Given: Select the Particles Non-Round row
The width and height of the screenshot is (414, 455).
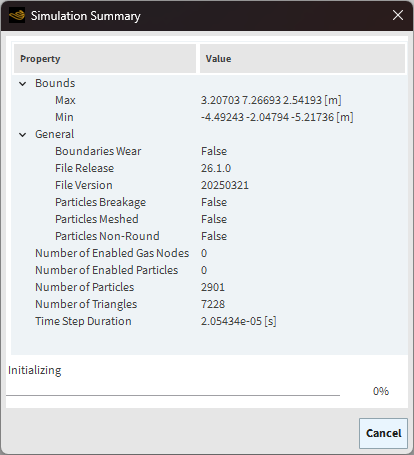Looking at the screenshot, I should click(x=209, y=236).
